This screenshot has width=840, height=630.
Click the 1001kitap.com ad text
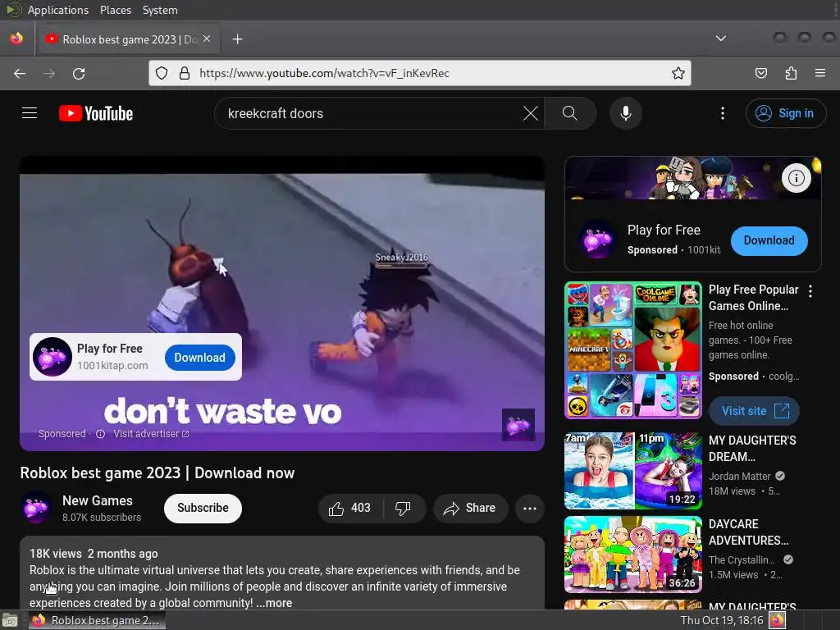(112, 365)
